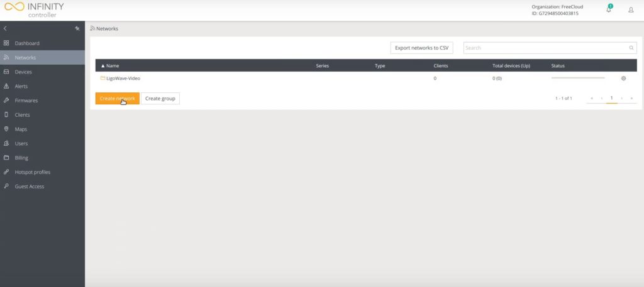The image size is (644, 287).
Task: Open the LigoWave-Video row settings gear
Action: pyautogui.click(x=623, y=79)
